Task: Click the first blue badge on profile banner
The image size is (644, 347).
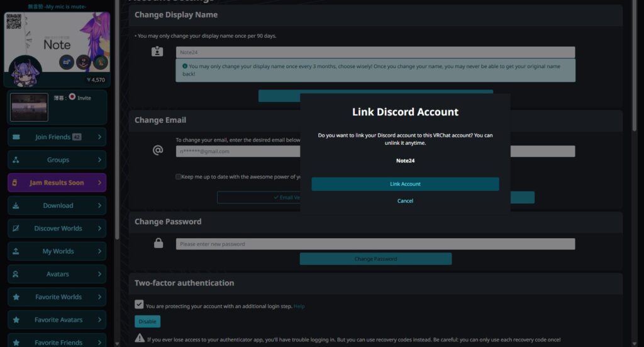Action: (x=67, y=62)
